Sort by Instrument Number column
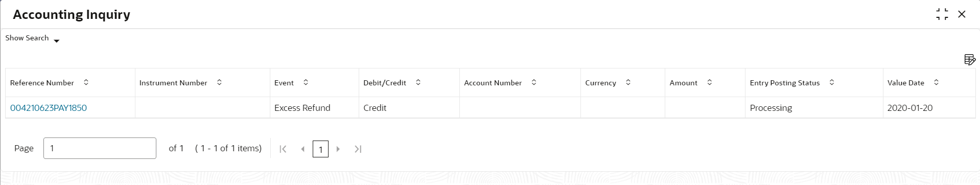Screen dimensions: 980x185 (x=219, y=82)
